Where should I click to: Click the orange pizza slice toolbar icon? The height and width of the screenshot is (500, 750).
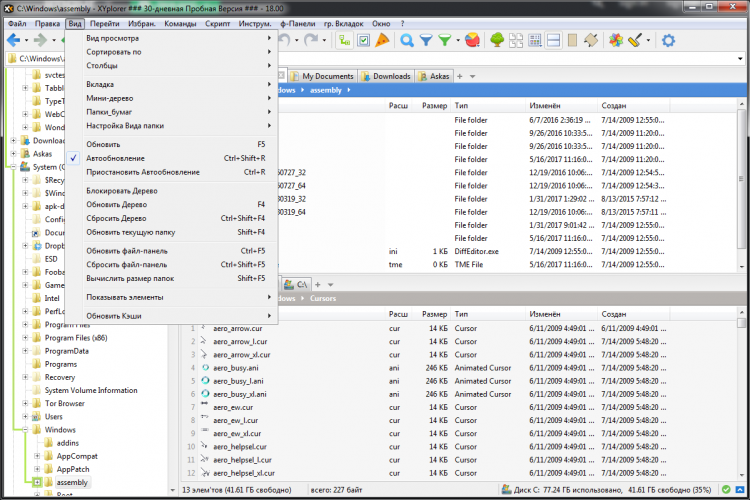point(382,41)
